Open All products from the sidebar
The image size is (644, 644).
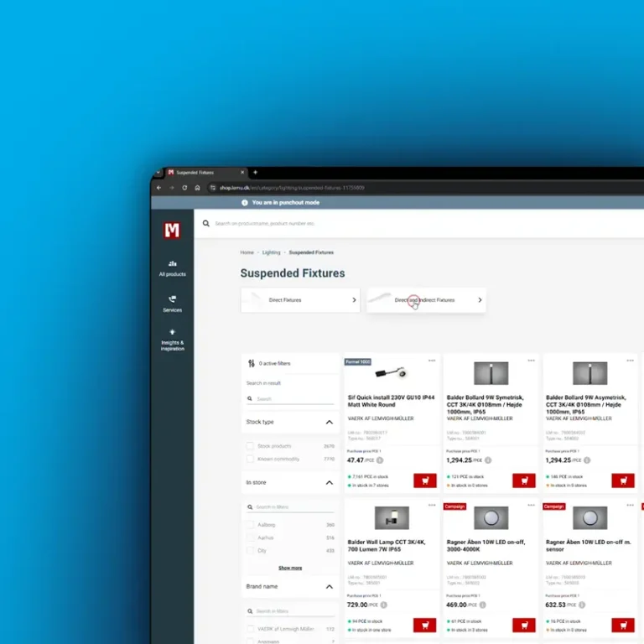(173, 268)
